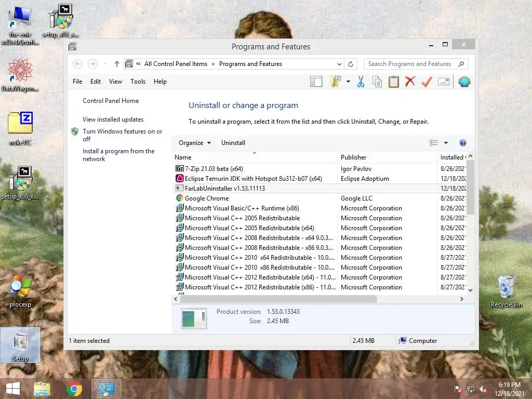Open the Edit menu
Screen dimensions: 532x399
click(96, 82)
